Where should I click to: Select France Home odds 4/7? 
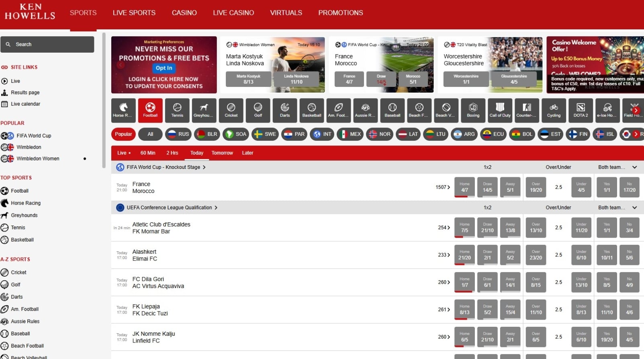coord(464,187)
